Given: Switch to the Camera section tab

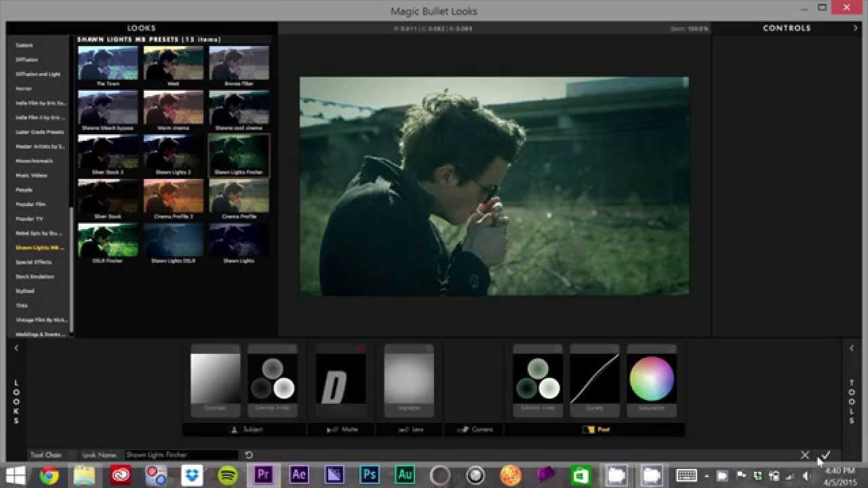Looking at the screenshot, I should pyautogui.click(x=475, y=429).
